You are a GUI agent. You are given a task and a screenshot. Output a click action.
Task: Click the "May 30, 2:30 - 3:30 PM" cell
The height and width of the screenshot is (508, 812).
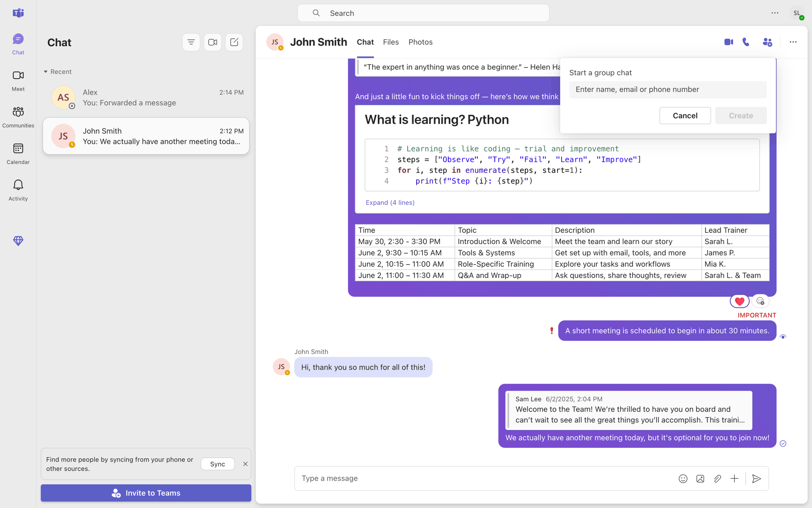tap(405, 241)
